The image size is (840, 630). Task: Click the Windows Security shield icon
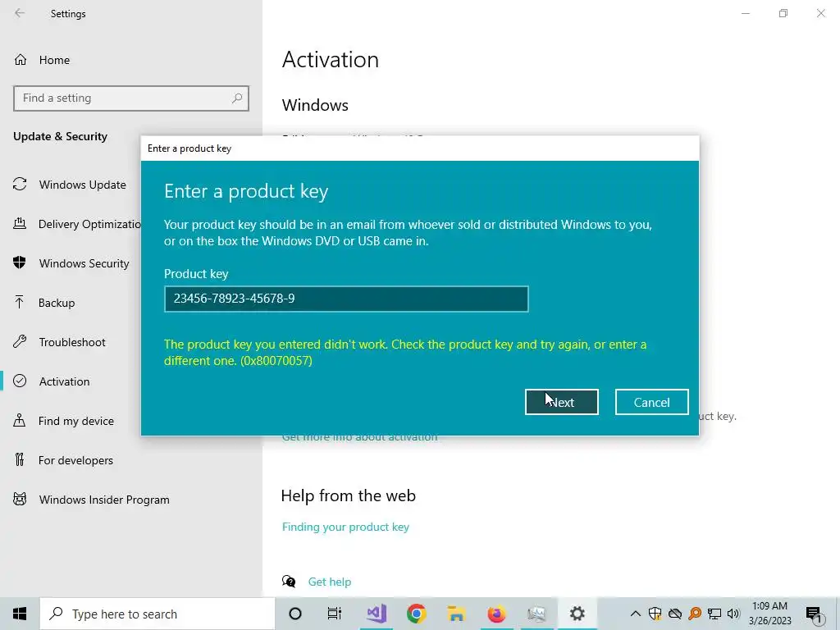point(20,262)
